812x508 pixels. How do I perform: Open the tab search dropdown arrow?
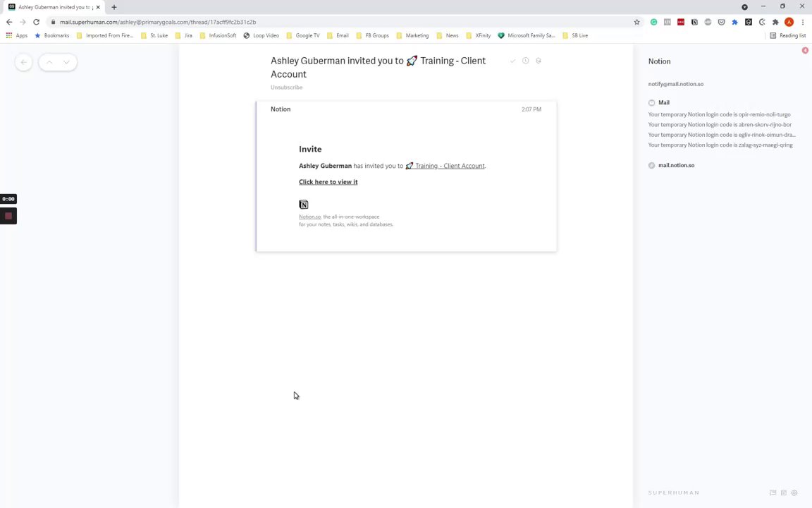click(x=744, y=7)
